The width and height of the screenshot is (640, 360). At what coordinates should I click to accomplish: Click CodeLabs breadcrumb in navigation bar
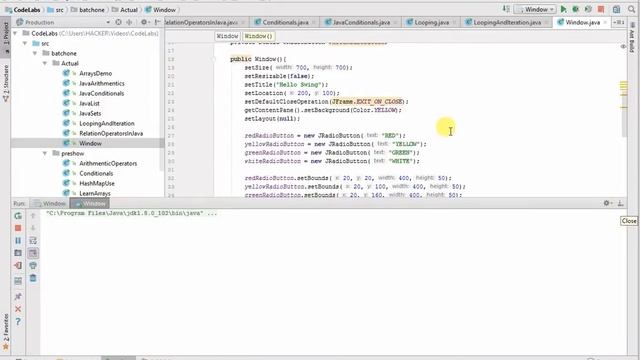pos(23,9)
